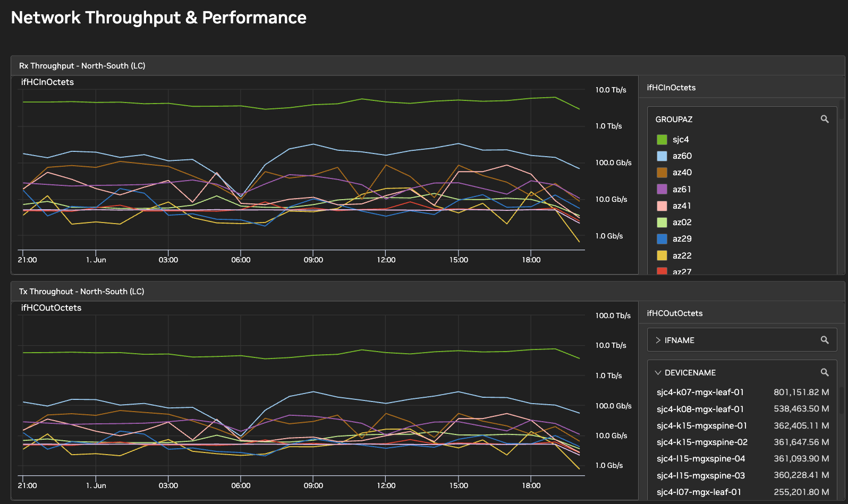Click the light green az02 legend swatch
The image size is (848, 504).
(662, 223)
